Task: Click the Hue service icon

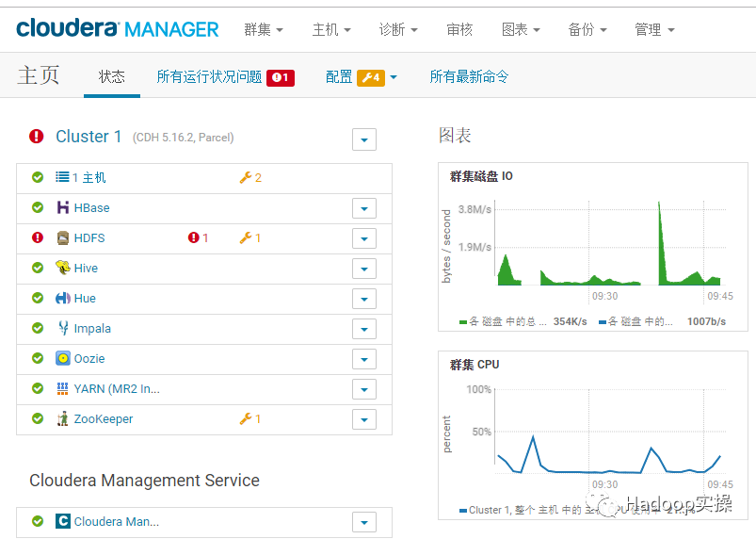Action: coord(63,298)
